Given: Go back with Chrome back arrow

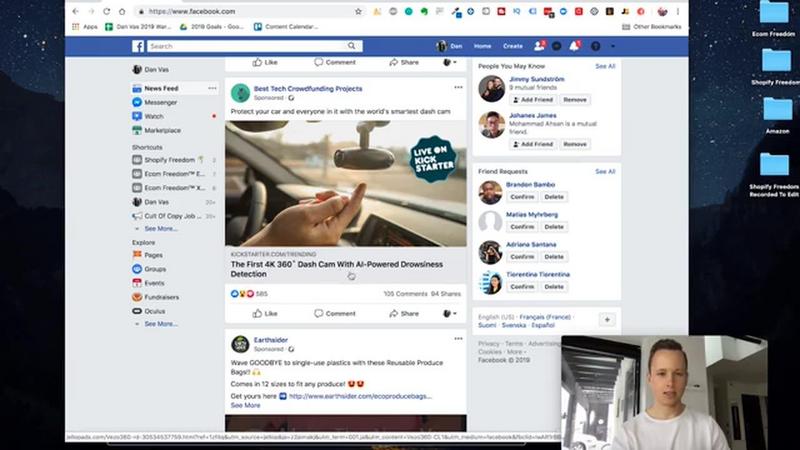Looking at the screenshot, I should 76,11.
